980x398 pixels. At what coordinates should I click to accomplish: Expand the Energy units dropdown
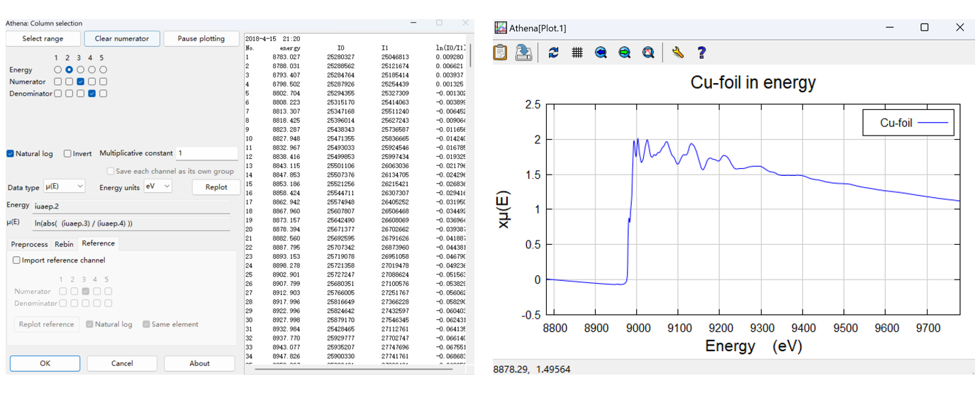coord(157,186)
